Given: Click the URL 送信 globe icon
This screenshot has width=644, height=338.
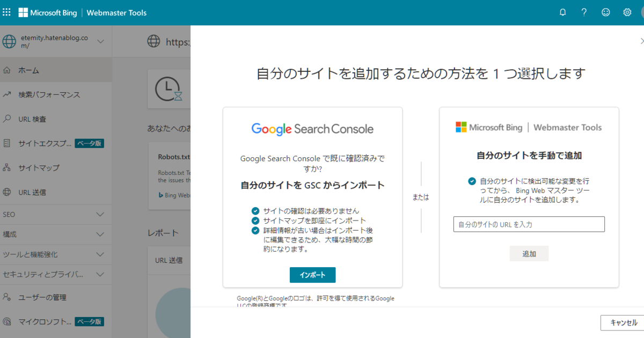Looking at the screenshot, I should 7,192.
